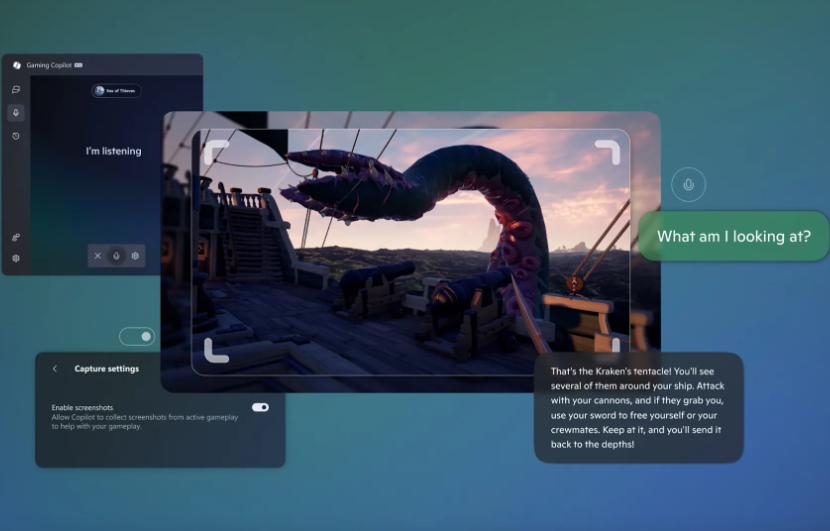Click the circular microphone icon beside the game view

[x=688, y=184]
